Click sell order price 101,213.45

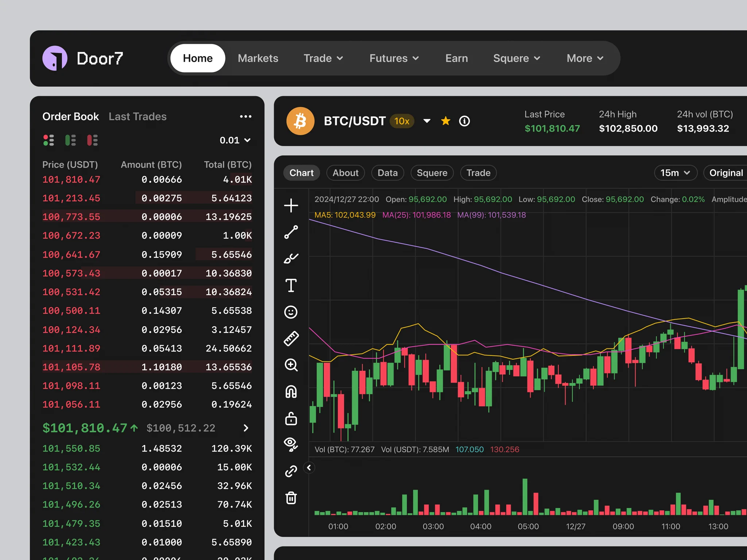[71, 198]
